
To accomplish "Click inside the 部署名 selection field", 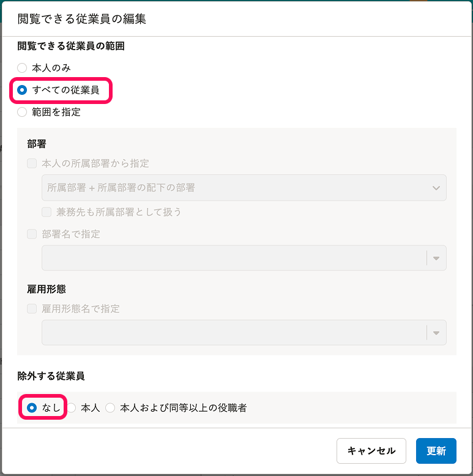I will coord(233,258).
